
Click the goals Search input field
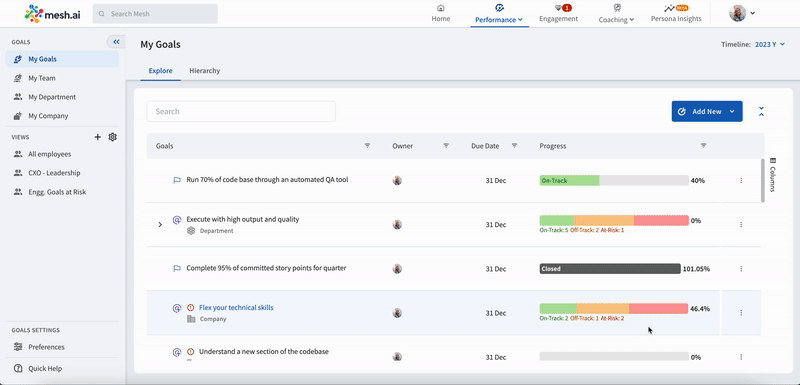pos(241,111)
